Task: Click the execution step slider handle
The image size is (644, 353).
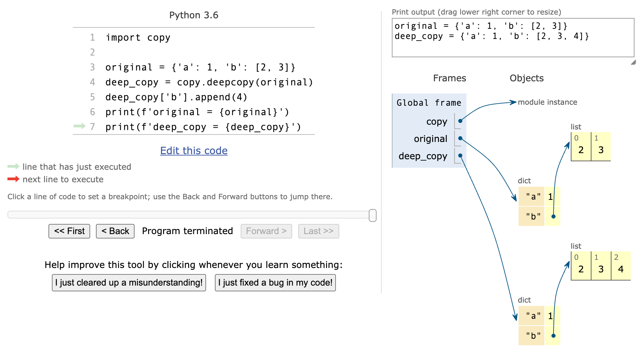Action: coord(373,215)
